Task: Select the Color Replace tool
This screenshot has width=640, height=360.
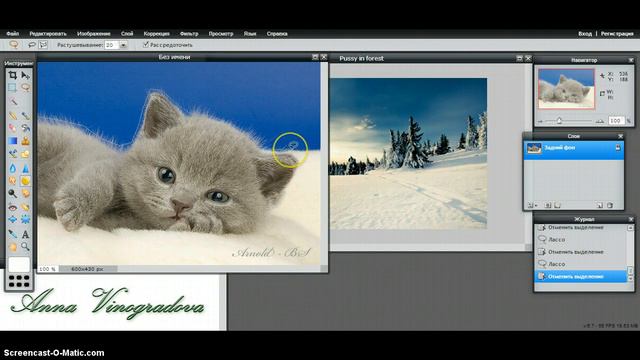Action: (x=13, y=154)
